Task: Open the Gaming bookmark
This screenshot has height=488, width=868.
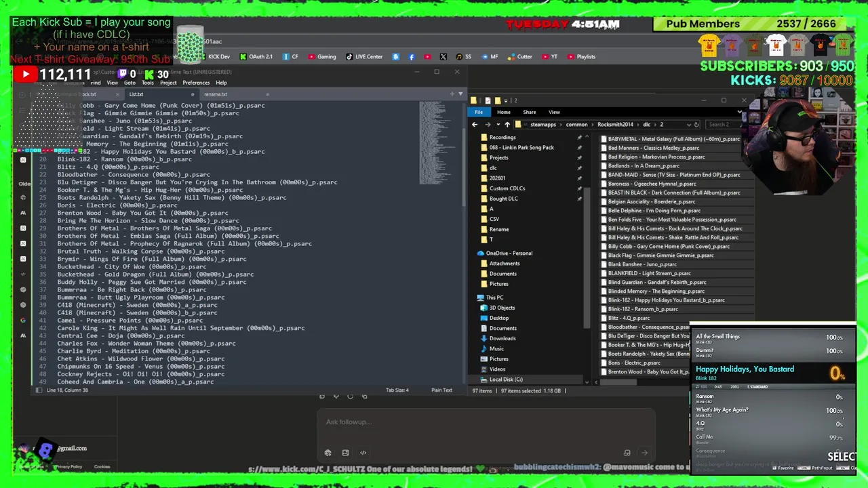Action: coord(322,57)
